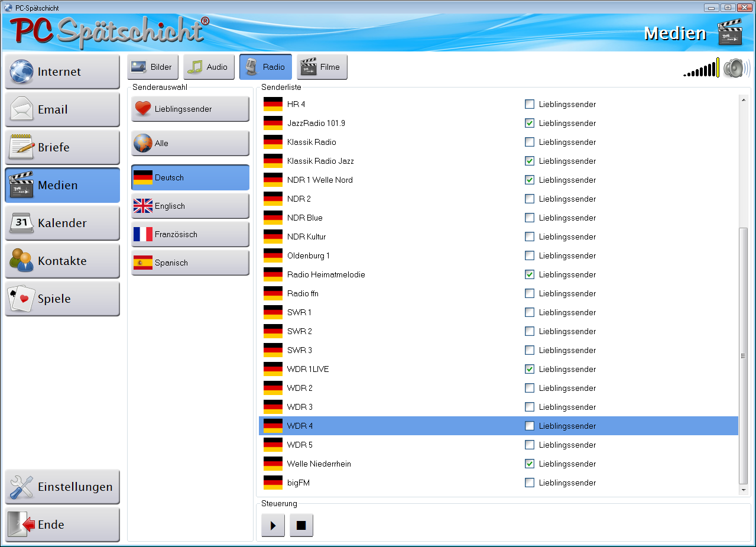Mark NDR 2 as Lieblingssender
Image resolution: width=756 pixels, height=547 pixels.
click(530, 199)
